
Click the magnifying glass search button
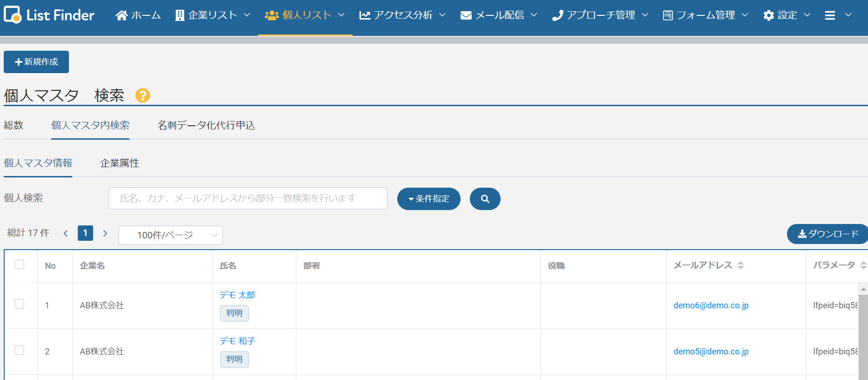pos(485,199)
